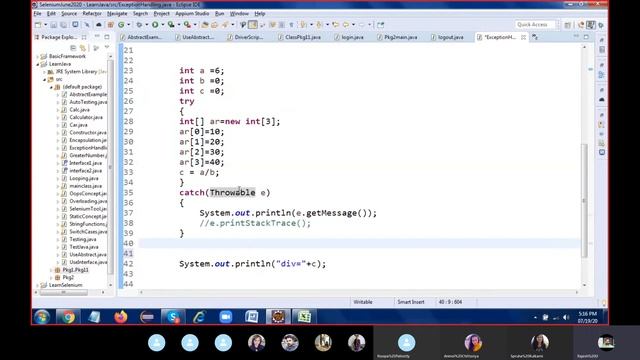Screen dimensions: 640x360
Task: Click the Run Last Tool (external tools) icon
Action: (187, 25)
